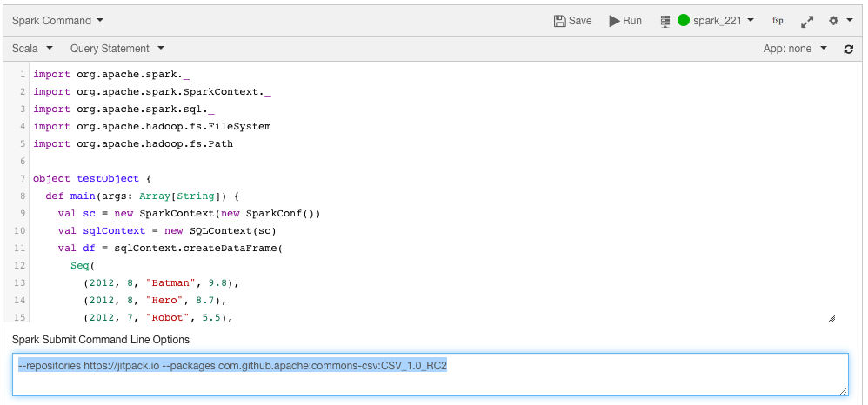868x405 pixels.
Task: Click the Run button
Action: [625, 21]
